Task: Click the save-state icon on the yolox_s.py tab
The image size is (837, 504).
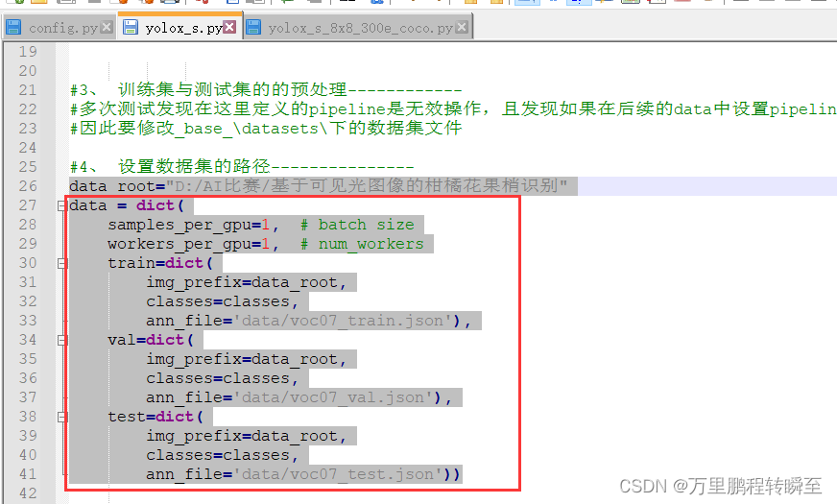Action: click(131, 27)
